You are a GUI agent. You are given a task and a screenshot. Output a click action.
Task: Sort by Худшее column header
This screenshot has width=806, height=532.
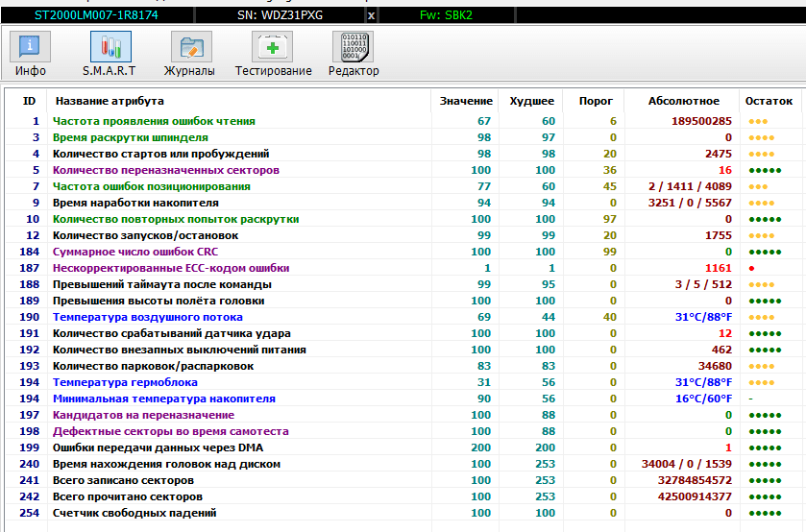click(x=531, y=101)
